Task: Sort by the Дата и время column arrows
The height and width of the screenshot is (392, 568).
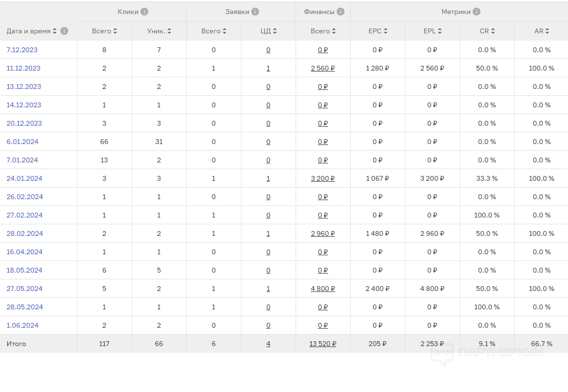Action: (x=55, y=31)
